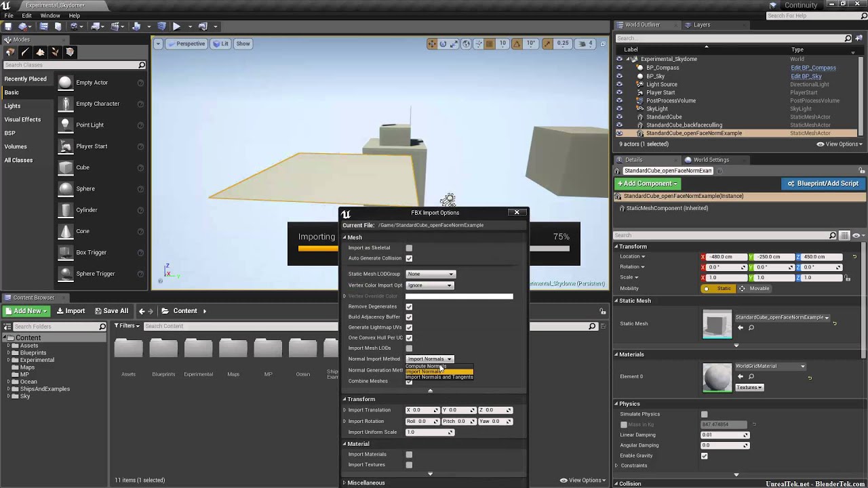Image resolution: width=868 pixels, height=488 pixels.
Task: Toggle Import as Skeletal checkbox
Action: click(409, 248)
